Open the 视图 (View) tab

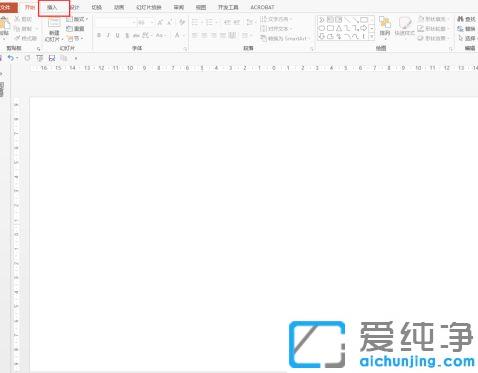201,7
